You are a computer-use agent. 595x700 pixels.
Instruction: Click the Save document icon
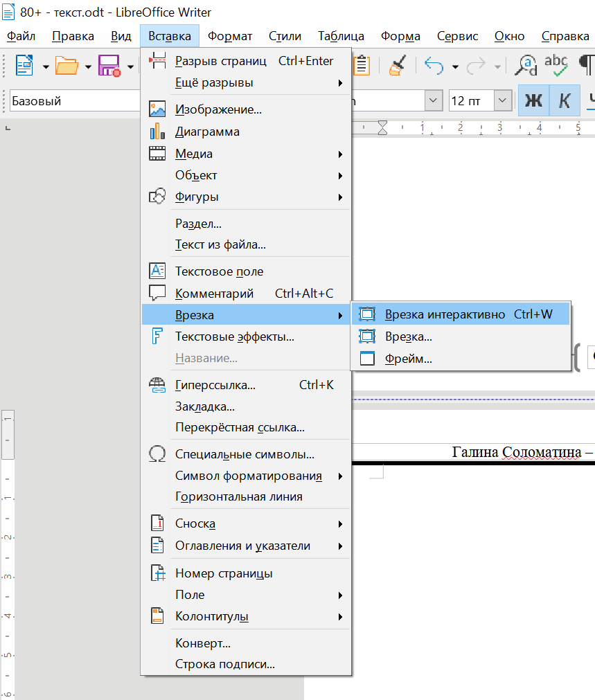click(109, 66)
